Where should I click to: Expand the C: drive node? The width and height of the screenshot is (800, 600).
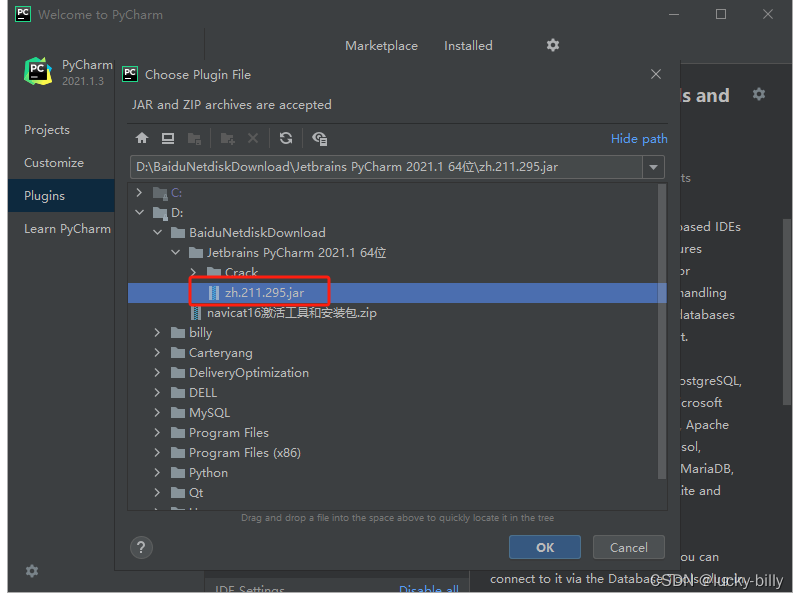[139, 193]
